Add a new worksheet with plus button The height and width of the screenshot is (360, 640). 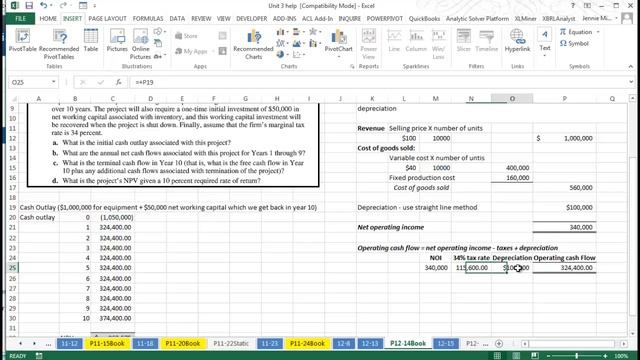point(499,344)
